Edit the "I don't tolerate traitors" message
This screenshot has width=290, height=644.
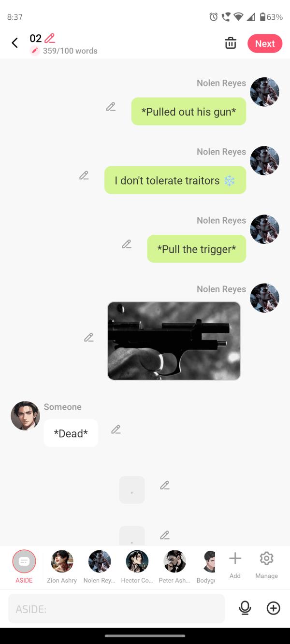point(84,175)
